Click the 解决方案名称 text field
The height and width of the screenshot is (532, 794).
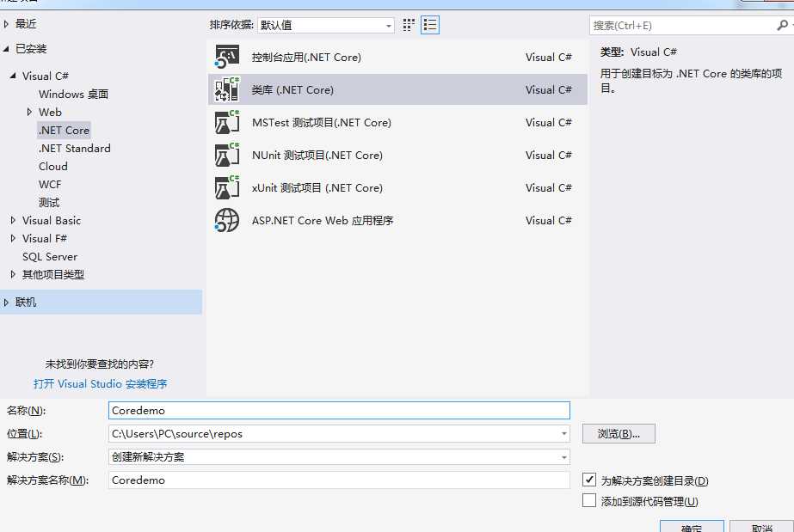click(339, 480)
